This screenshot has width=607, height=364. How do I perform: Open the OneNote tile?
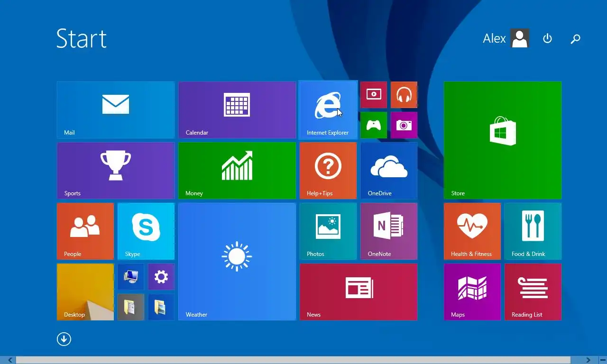click(389, 231)
